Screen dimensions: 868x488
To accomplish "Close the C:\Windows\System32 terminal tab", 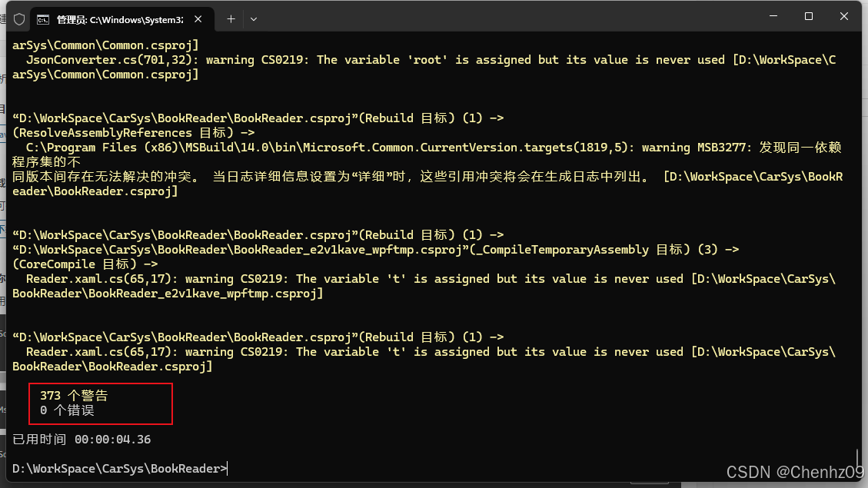I will click(x=198, y=19).
